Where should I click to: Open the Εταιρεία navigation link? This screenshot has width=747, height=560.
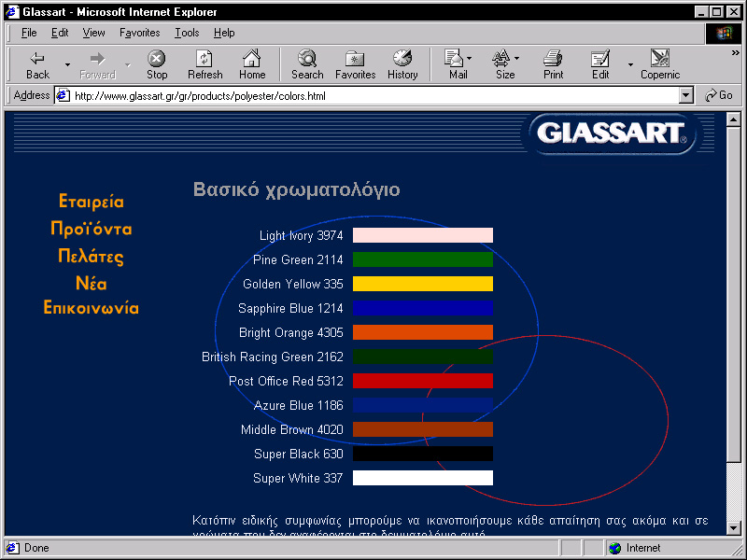pyautogui.click(x=91, y=202)
